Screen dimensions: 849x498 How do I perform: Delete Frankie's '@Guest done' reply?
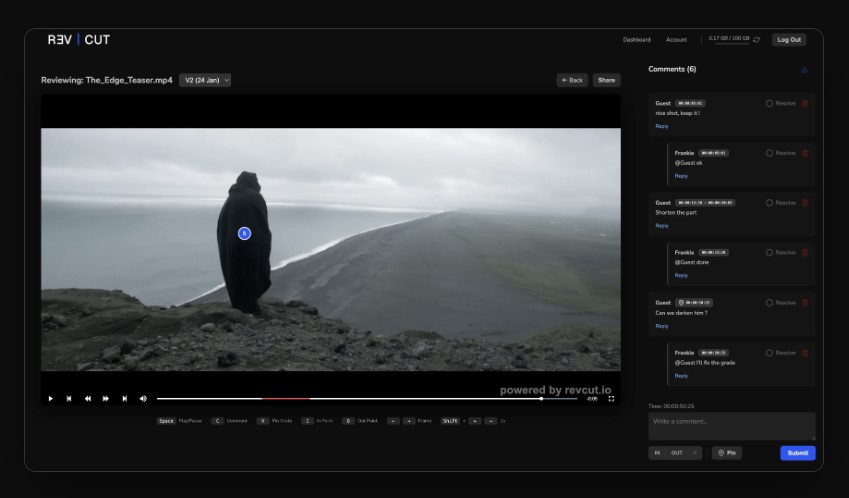805,253
